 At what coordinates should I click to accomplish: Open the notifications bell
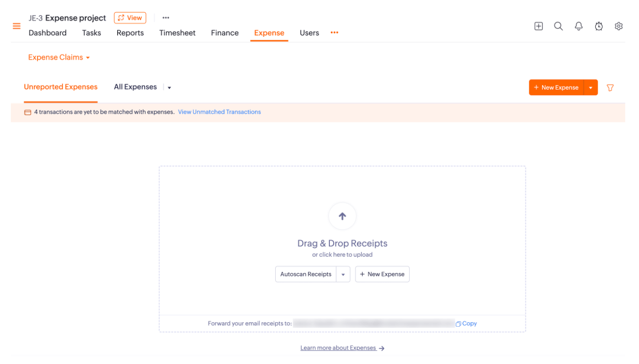[x=578, y=26]
